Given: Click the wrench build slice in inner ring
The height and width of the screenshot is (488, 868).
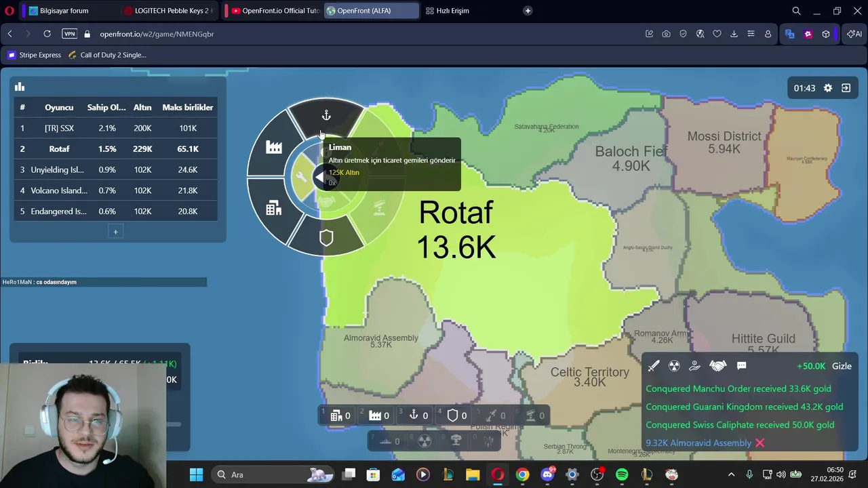Looking at the screenshot, I should point(300,178).
